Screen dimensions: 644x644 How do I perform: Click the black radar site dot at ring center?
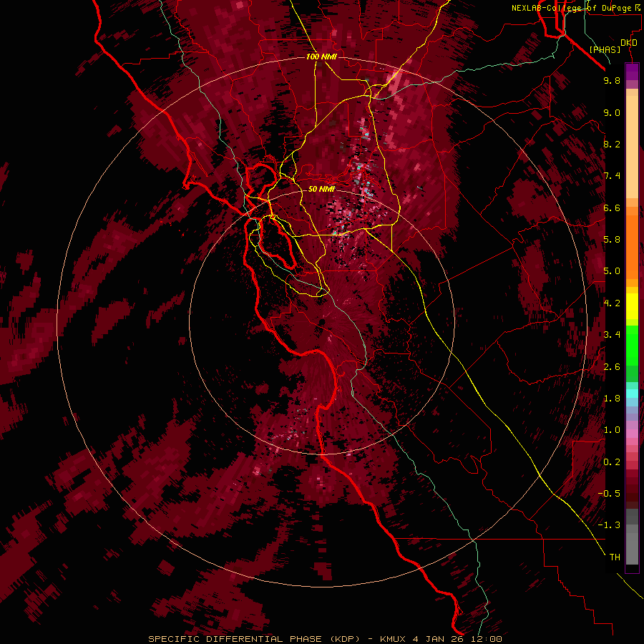coord(322,322)
